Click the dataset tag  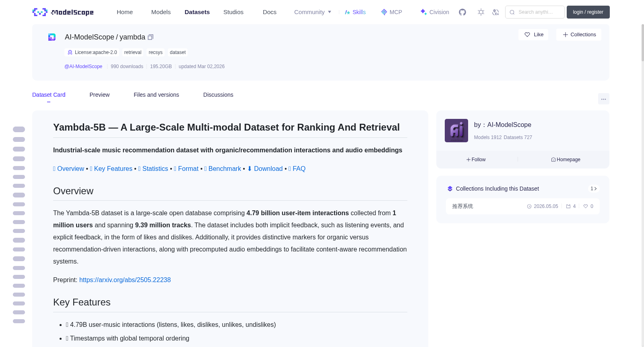coord(178,52)
